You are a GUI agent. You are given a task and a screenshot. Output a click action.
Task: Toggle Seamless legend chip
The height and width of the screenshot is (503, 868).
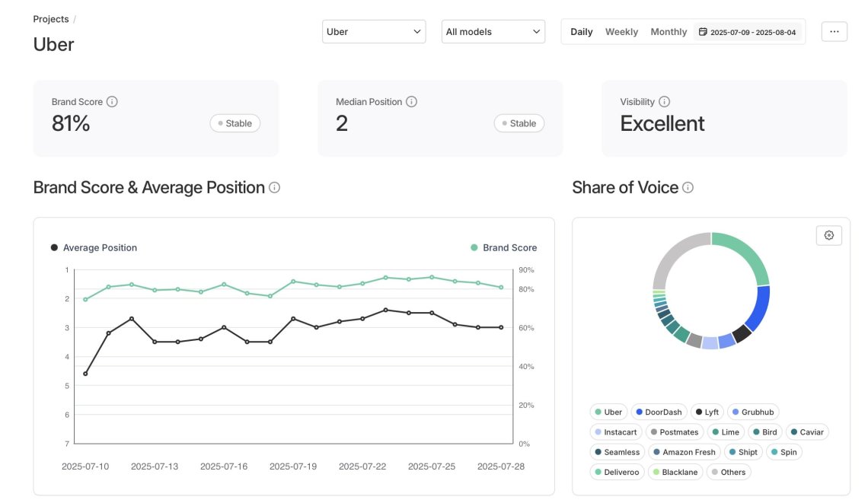(x=617, y=452)
